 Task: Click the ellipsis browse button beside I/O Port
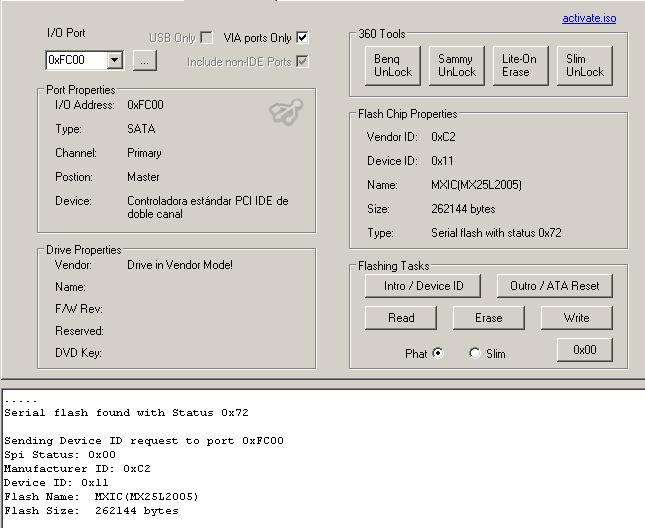pos(144,61)
